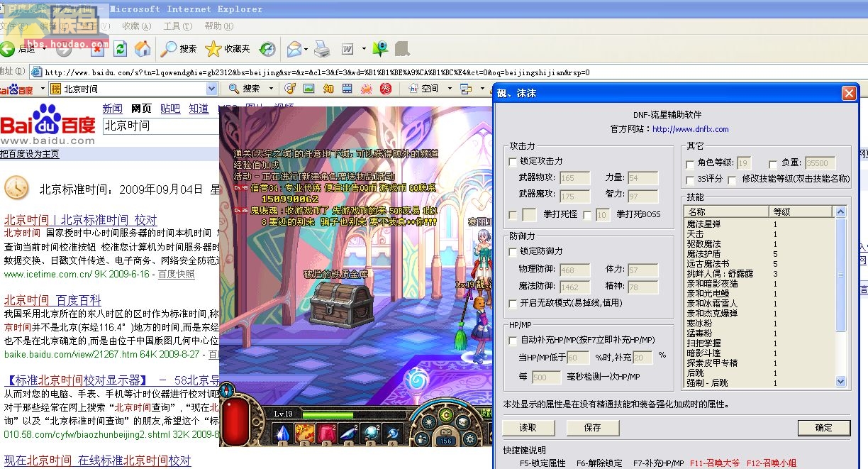Click the Baidu toolbar MP3 music note icon

click(x=289, y=89)
